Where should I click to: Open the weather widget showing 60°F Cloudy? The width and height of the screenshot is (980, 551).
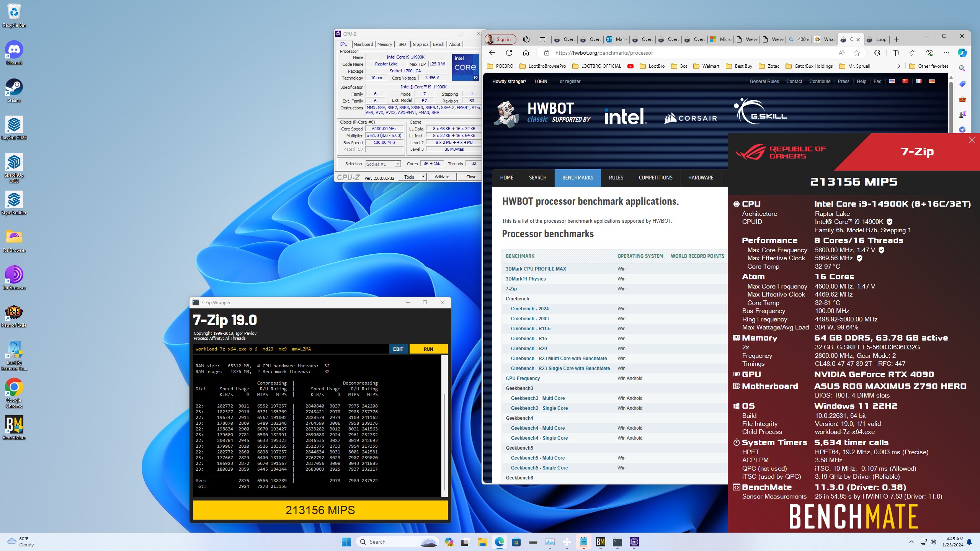point(21,542)
